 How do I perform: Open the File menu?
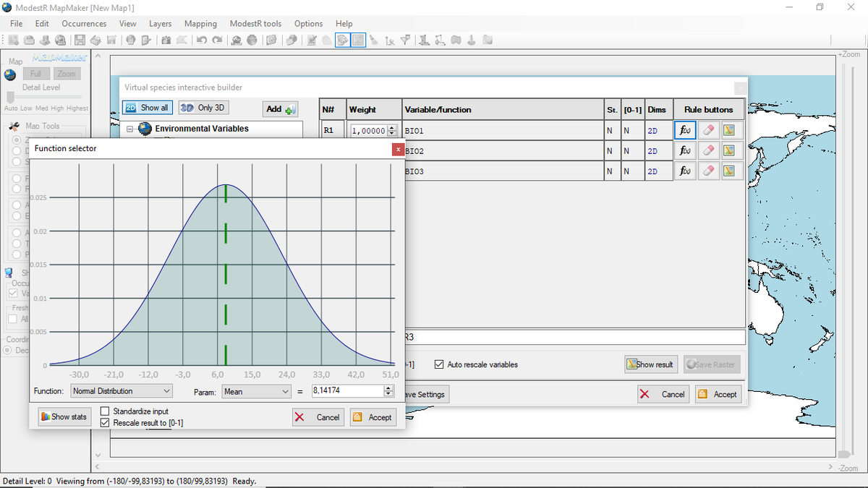click(x=16, y=23)
